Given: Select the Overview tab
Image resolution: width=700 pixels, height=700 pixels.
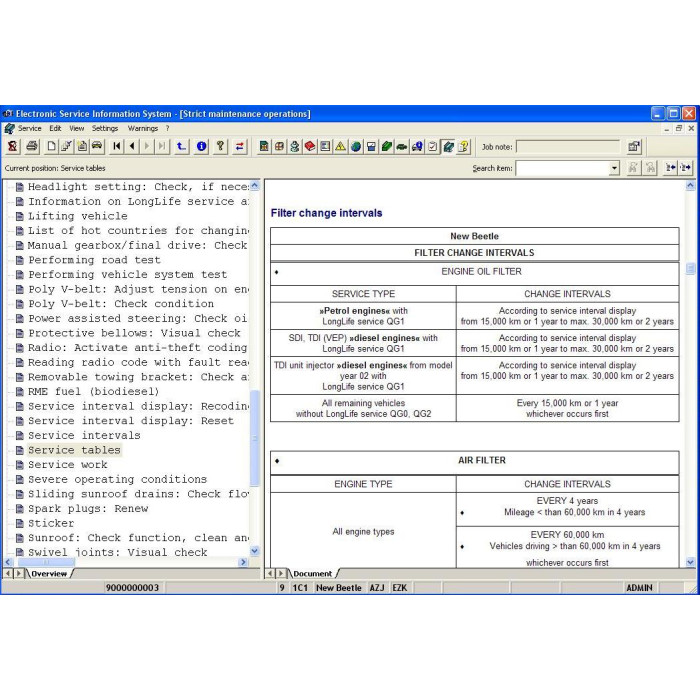Looking at the screenshot, I should (x=49, y=574).
